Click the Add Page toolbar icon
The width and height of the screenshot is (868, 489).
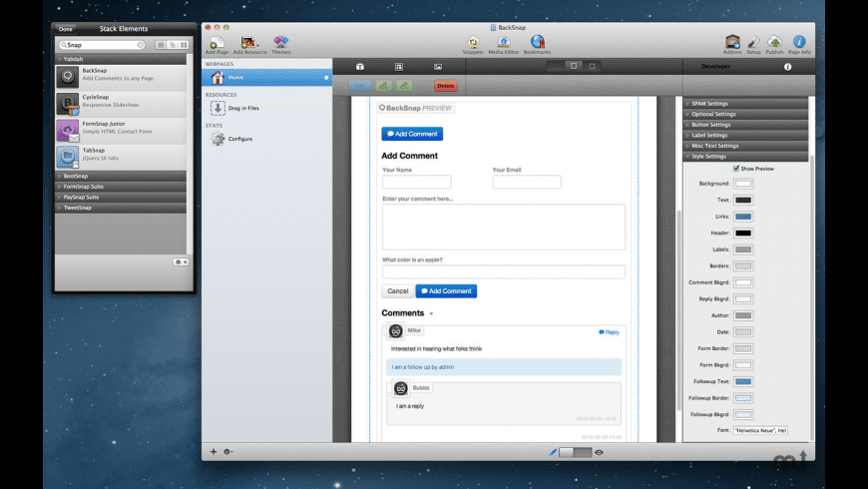click(x=217, y=42)
